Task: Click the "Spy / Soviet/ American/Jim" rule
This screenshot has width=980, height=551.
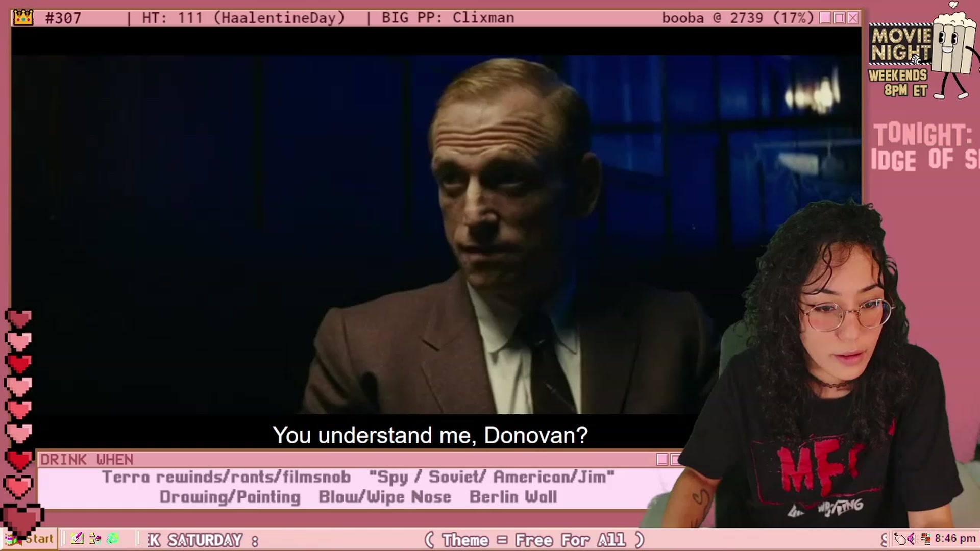Action: tap(492, 477)
